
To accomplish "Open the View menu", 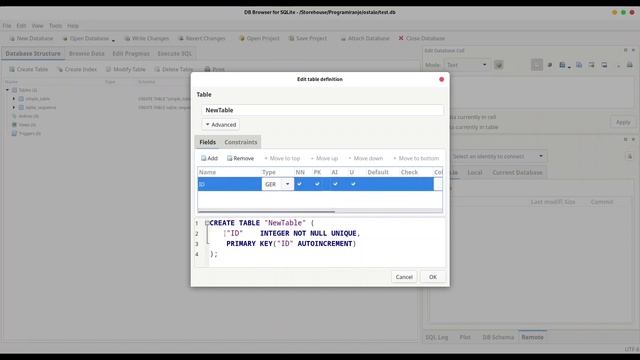I will coord(38,26).
